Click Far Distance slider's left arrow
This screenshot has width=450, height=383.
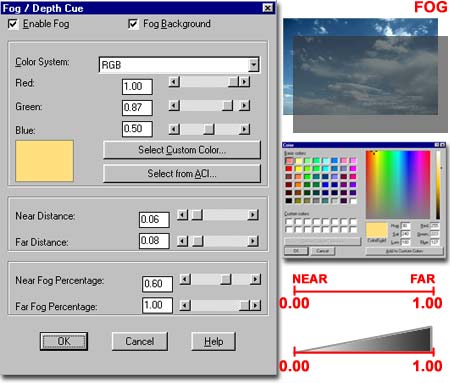tap(182, 241)
